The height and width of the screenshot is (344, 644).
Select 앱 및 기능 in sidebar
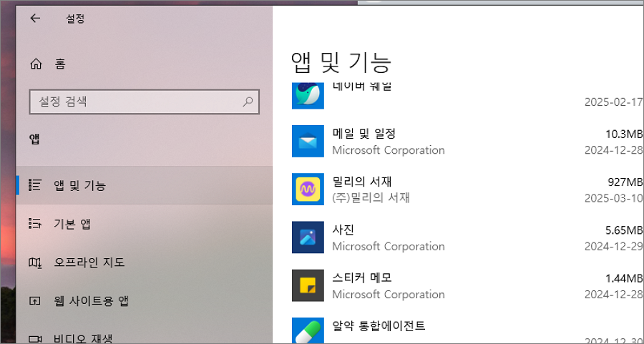click(144, 185)
